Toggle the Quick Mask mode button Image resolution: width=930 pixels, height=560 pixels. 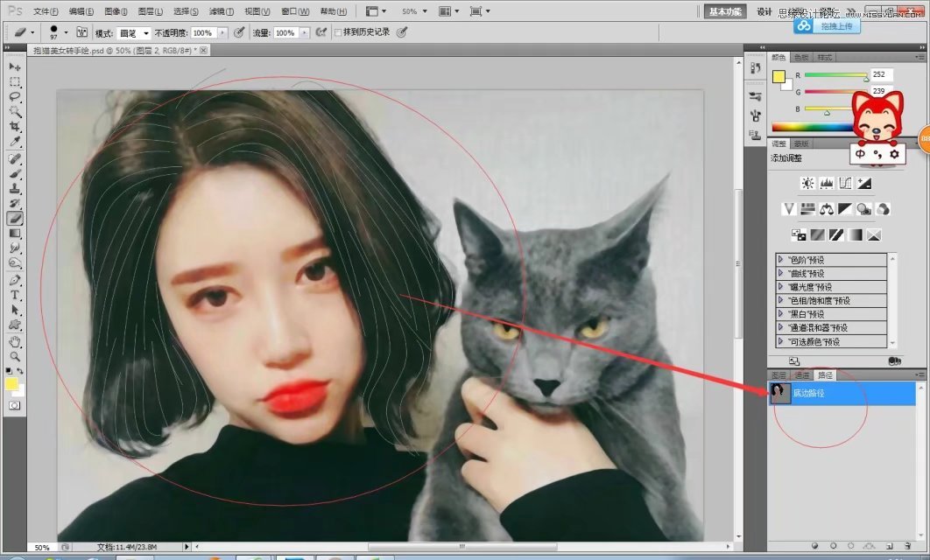pyautogui.click(x=15, y=405)
